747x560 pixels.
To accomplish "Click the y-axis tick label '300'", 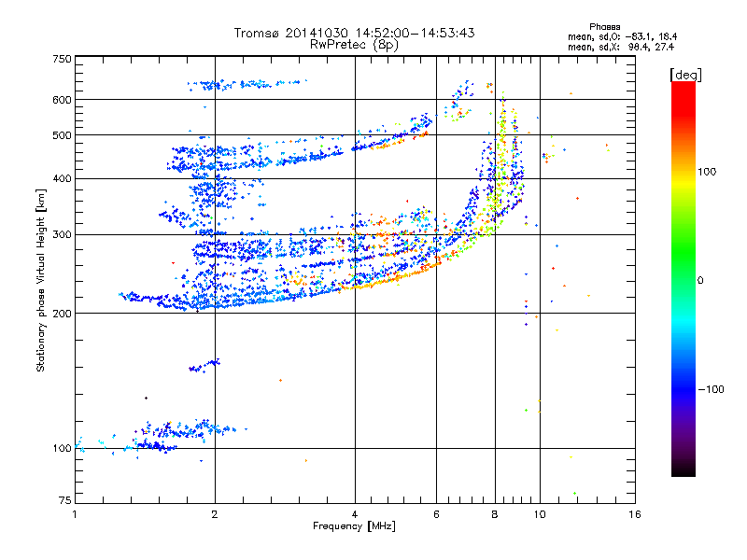I will pyautogui.click(x=62, y=234).
